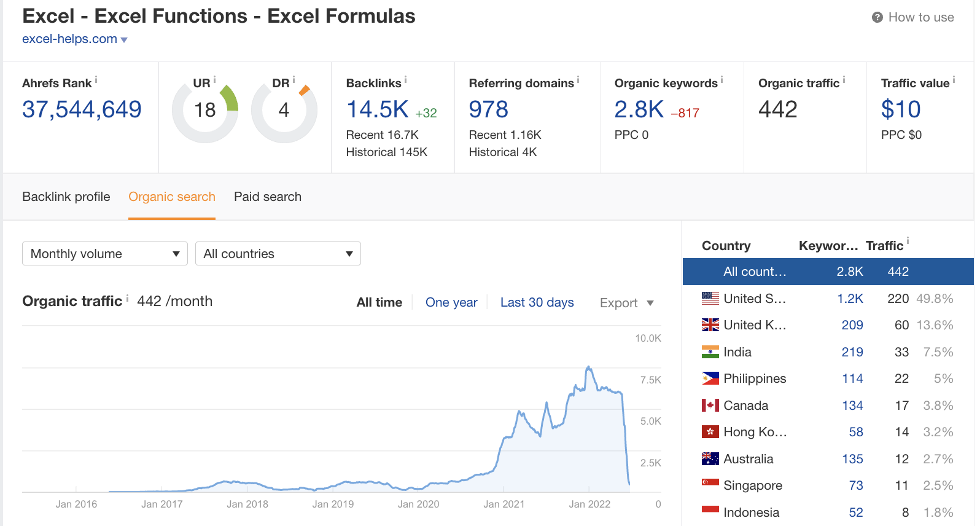Image resolution: width=980 pixels, height=526 pixels.
Task: Open the All countries dropdown
Action: click(x=278, y=254)
